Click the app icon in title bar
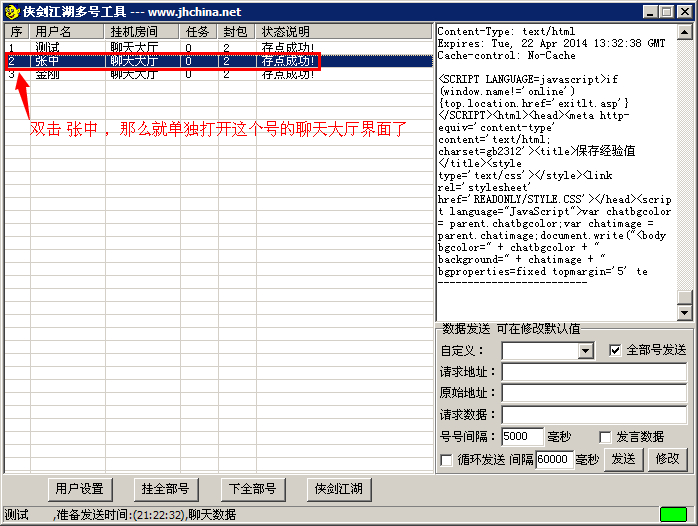Image resolution: width=698 pixels, height=526 pixels. click(12, 12)
